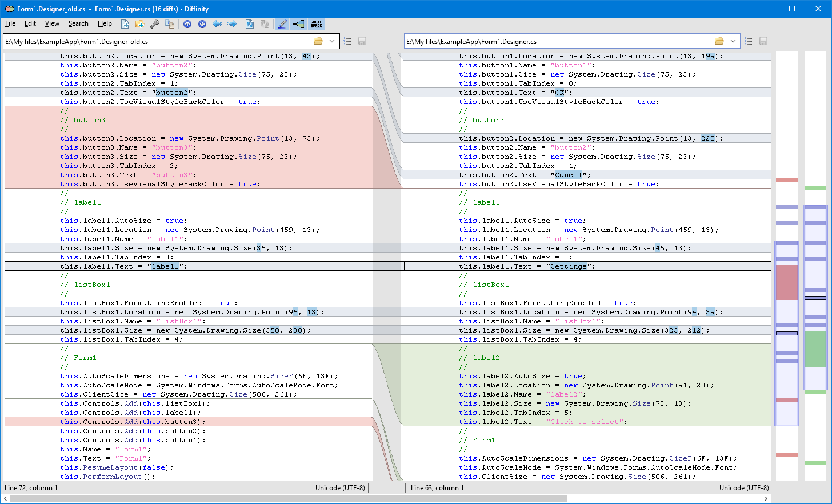832x504 pixels.
Task: Open the View menu
Action: click(x=52, y=23)
